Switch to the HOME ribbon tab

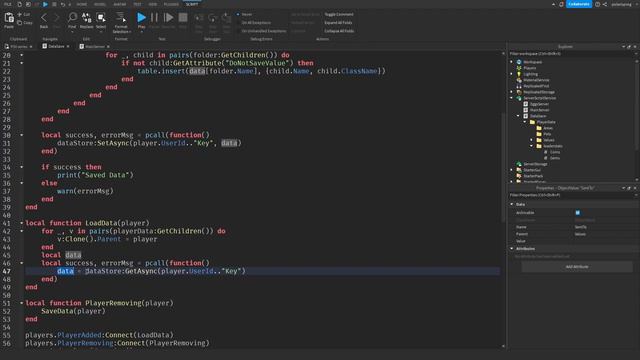(x=82, y=4)
